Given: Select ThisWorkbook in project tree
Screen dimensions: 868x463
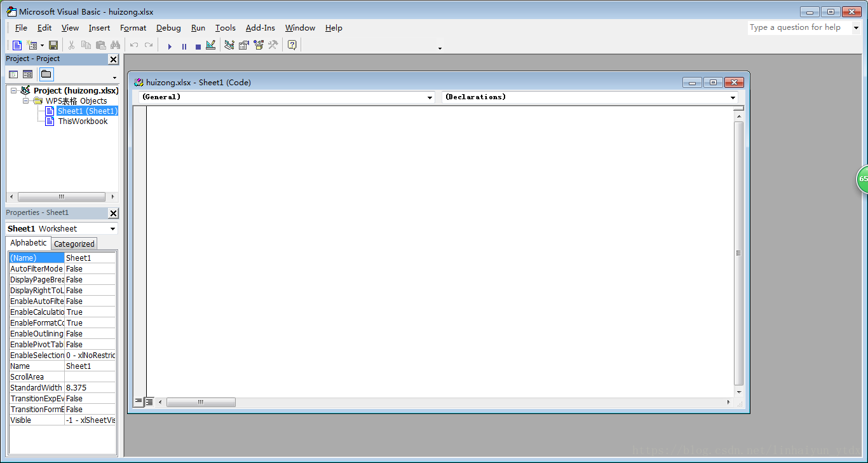Looking at the screenshot, I should click(83, 121).
